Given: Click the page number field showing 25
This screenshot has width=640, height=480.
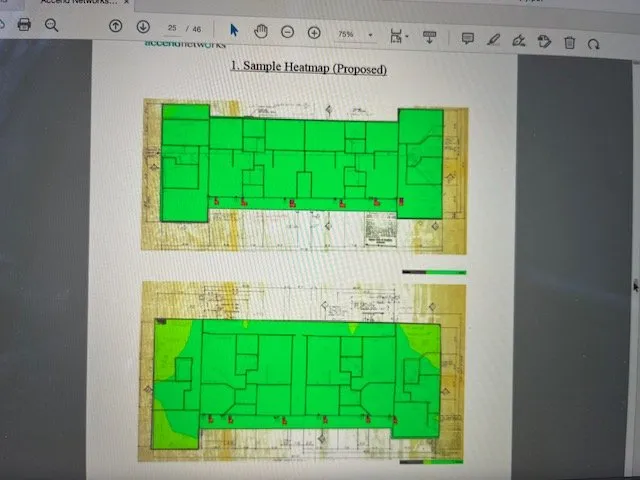Looking at the screenshot, I should 173,29.
